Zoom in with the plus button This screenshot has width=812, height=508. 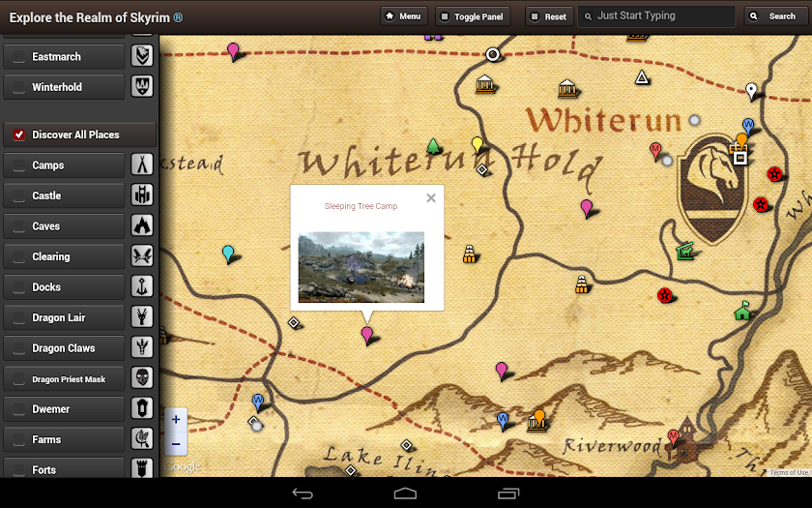click(x=176, y=419)
